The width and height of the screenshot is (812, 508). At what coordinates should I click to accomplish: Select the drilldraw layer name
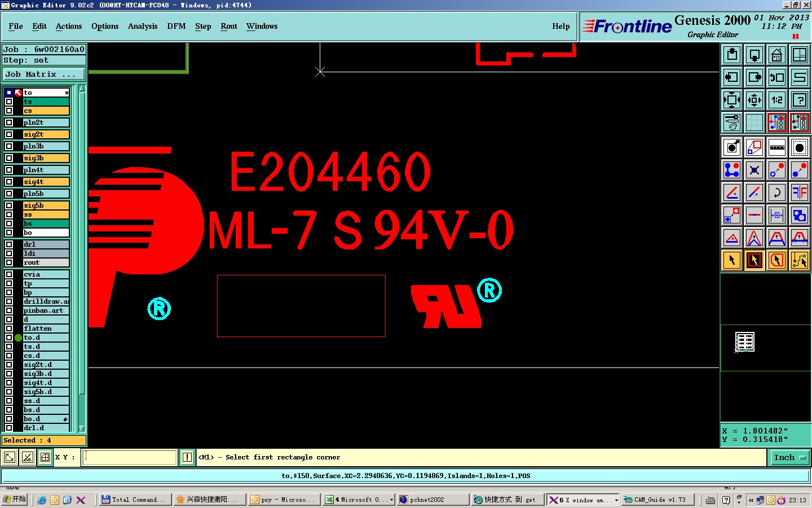(46, 301)
